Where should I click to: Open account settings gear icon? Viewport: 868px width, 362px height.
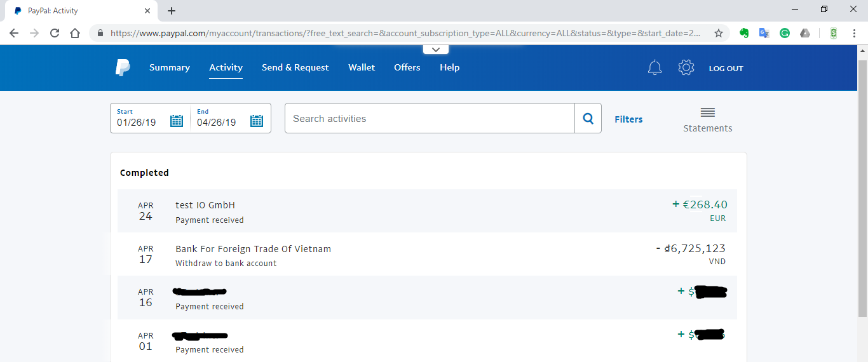click(x=686, y=67)
